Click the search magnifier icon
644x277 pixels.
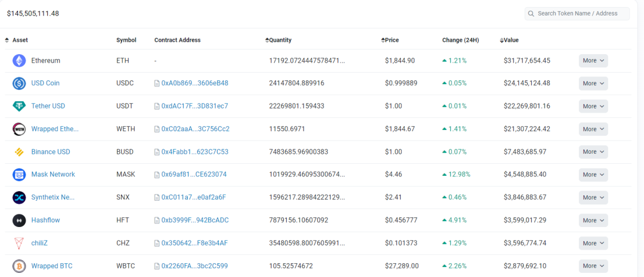(x=531, y=14)
